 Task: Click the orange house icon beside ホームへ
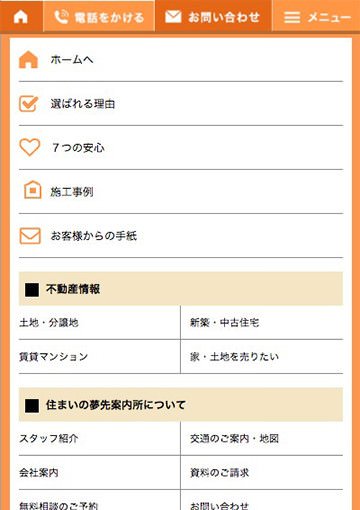click(x=28, y=60)
